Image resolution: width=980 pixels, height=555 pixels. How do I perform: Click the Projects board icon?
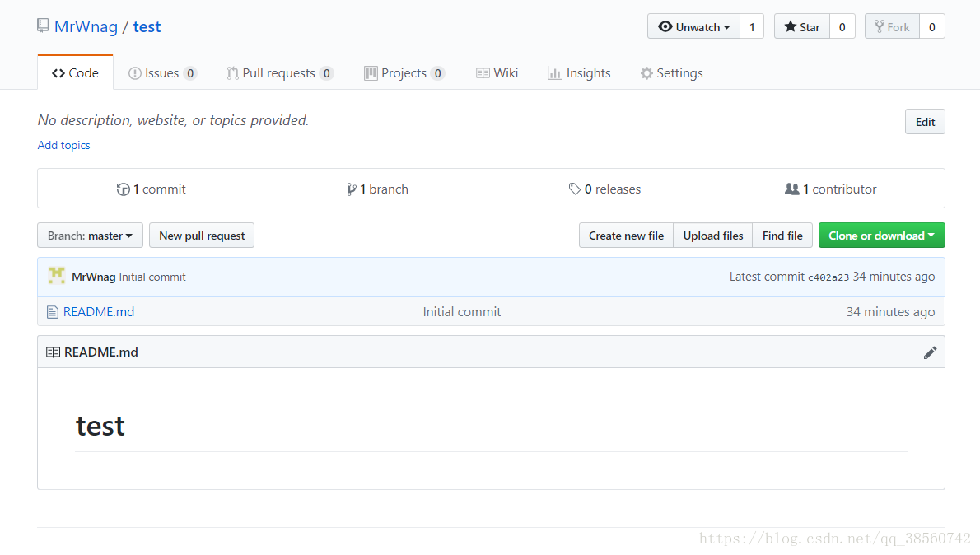pos(371,73)
